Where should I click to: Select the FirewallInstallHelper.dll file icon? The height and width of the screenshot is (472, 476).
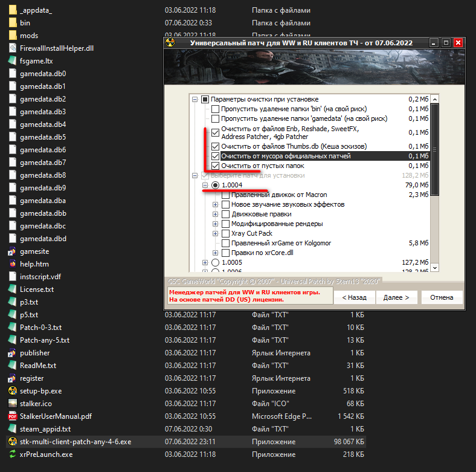(13, 48)
